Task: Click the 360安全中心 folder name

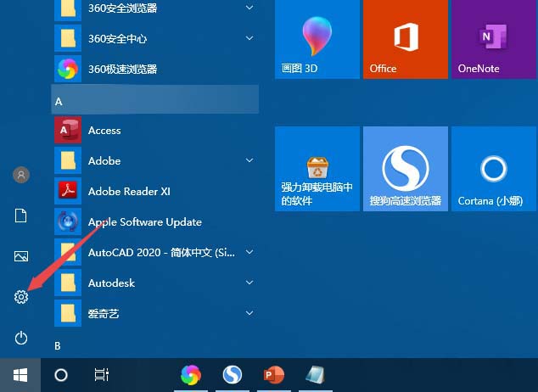Action: pos(118,39)
